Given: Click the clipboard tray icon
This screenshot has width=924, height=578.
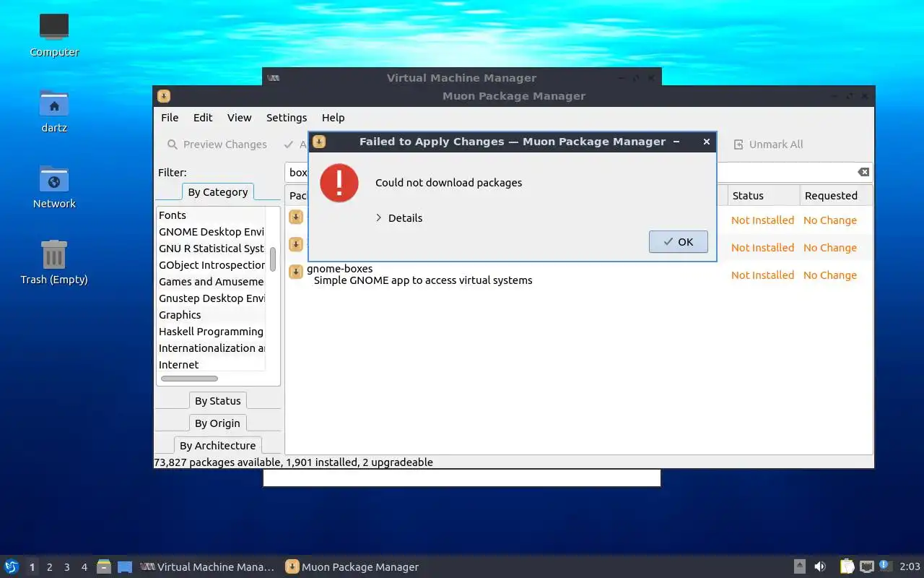Looking at the screenshot, I should [847, 566].
